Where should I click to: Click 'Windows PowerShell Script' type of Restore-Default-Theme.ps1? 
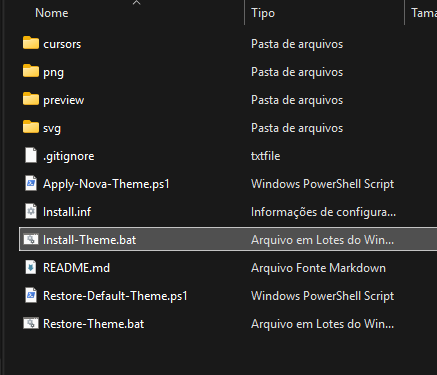323,296
